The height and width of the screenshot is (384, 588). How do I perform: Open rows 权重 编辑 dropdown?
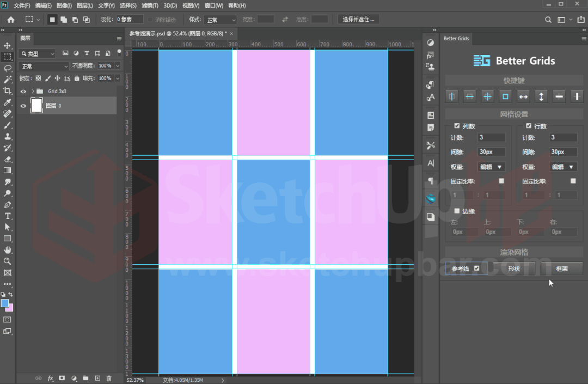(563, 167)
